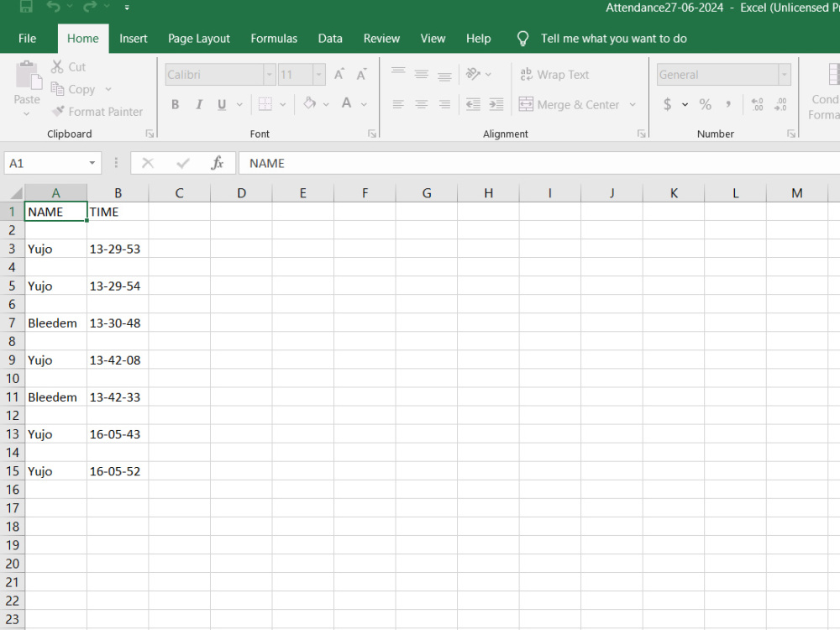Click the Cut button

pyautogui.click(x=69, y=67)
